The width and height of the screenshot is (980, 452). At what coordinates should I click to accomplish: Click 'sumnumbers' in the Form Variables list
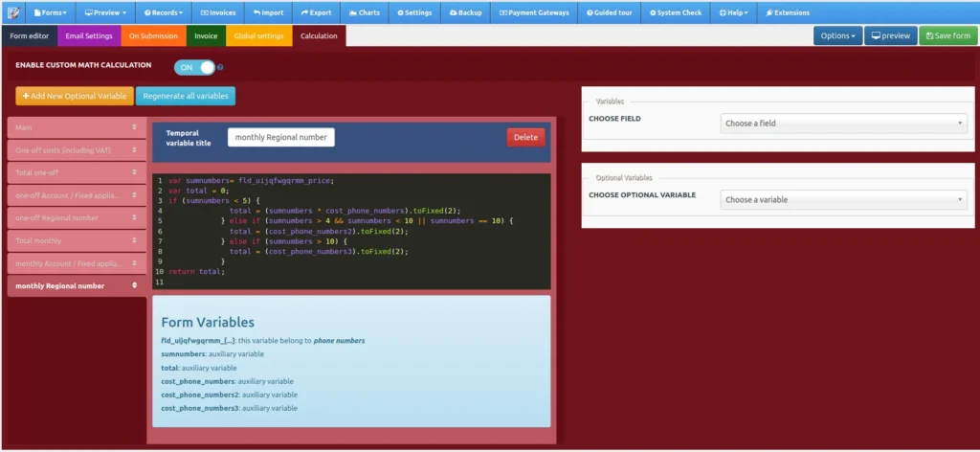pos(183,354)
